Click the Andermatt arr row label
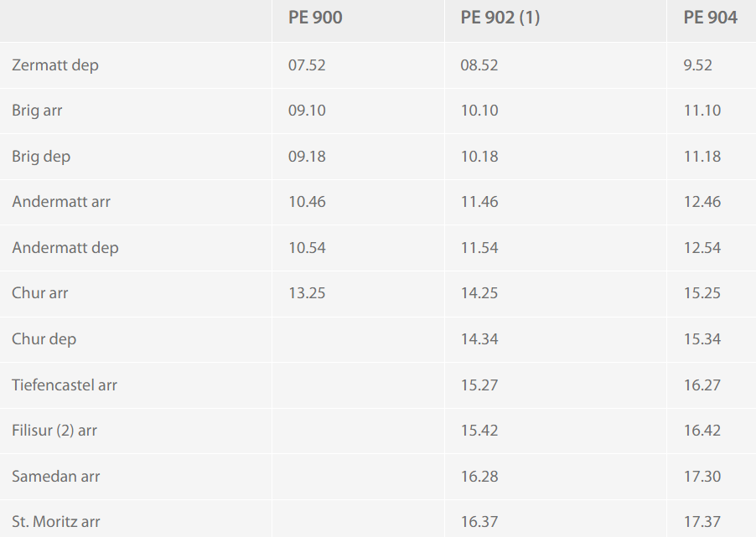Screen dimensions: 756x537 coord(61,202)
